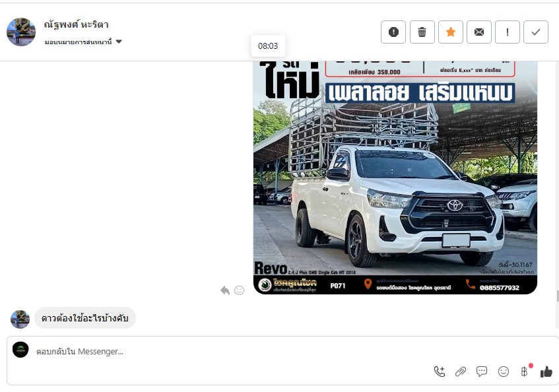Open ณัฐพงศ์ หะริตา profile picture in header
559x392 pixels.
(x=21, y=32)
